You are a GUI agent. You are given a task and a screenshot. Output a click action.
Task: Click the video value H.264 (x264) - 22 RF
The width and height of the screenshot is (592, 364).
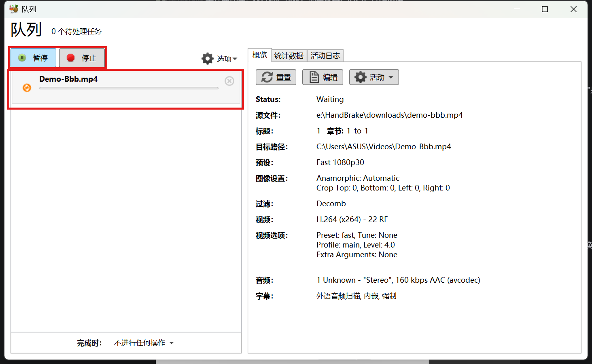click(352, 219)
